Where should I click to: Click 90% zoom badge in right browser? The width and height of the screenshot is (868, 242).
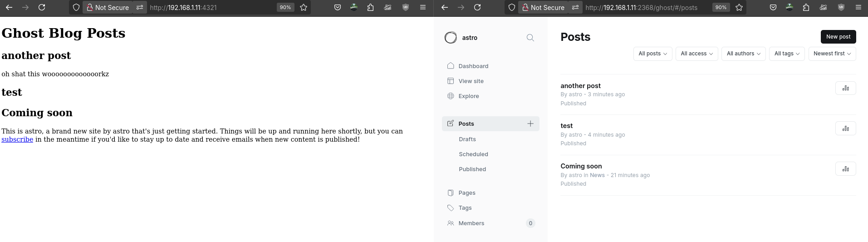[721, 7]
